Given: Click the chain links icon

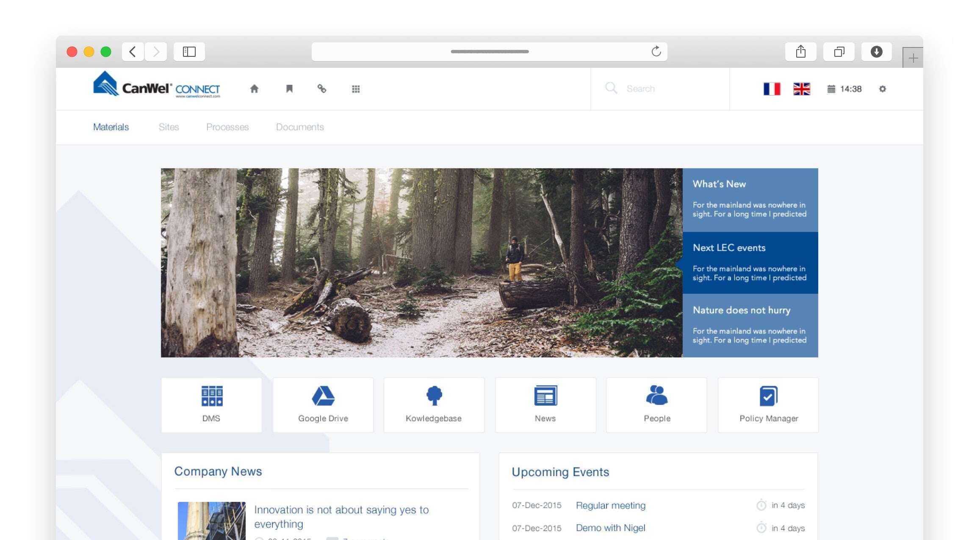Looking at the screenshot, I should point(322,89).
